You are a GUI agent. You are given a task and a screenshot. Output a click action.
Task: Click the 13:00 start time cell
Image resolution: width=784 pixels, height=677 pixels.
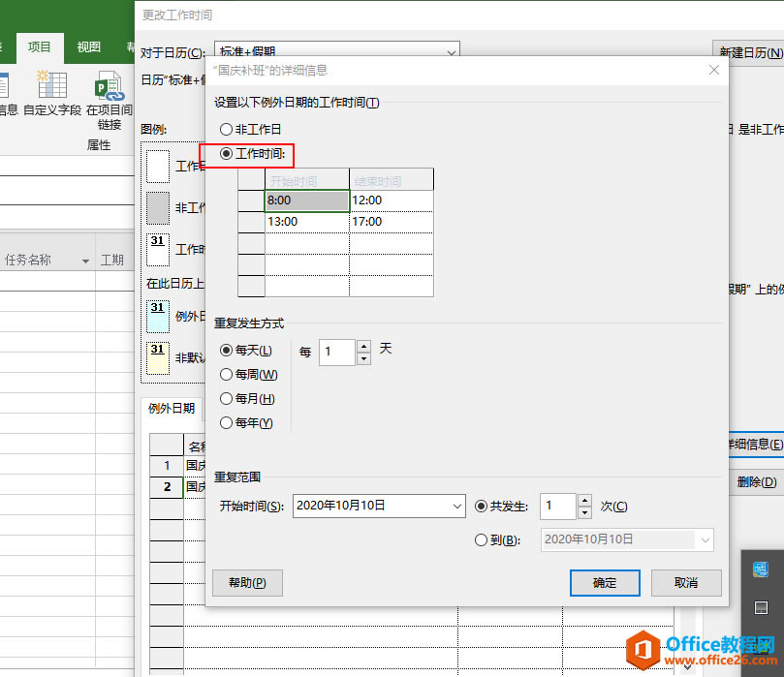(307, 222)
